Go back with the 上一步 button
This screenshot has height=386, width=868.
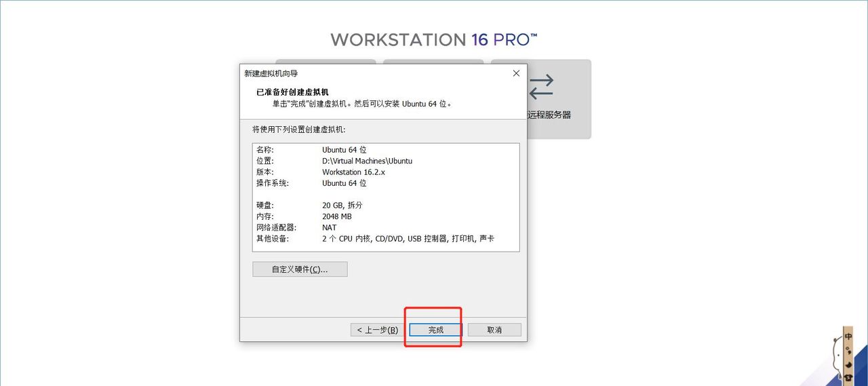[378, 330]
